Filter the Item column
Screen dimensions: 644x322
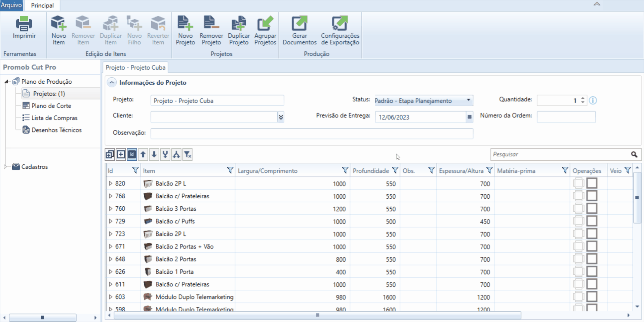point(230,170)
